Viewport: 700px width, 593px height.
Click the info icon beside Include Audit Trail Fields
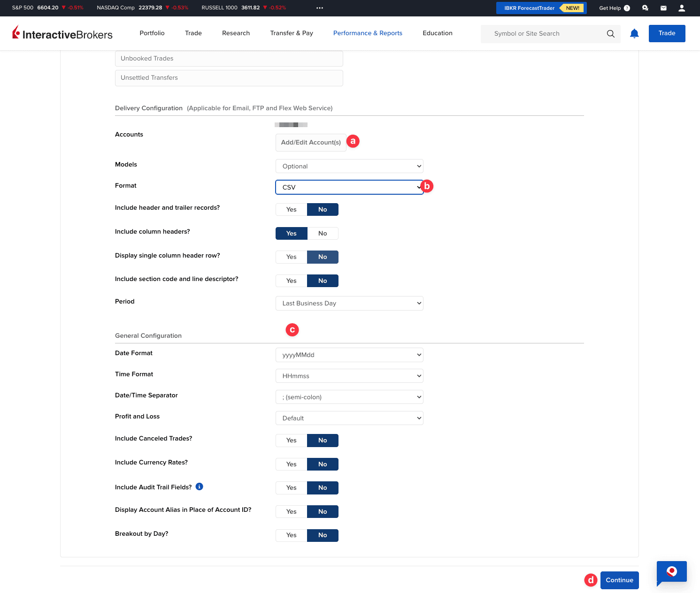pos(199,487)
